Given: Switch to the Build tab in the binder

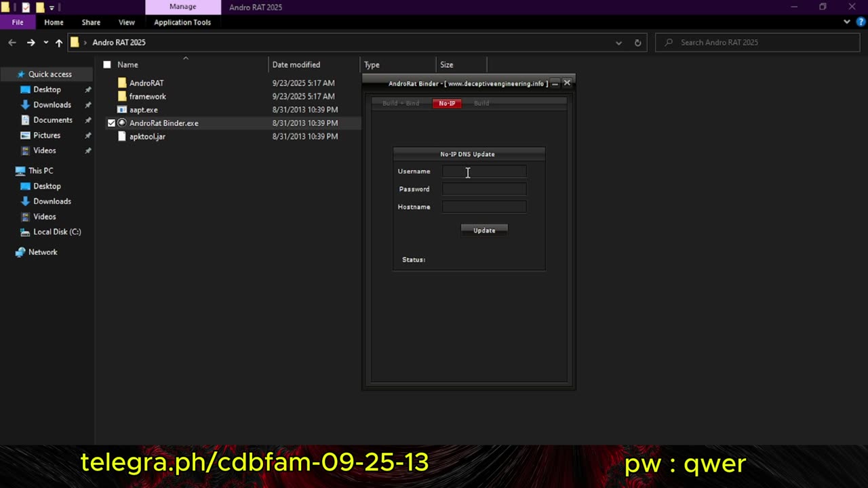Looking at the screenshot, I should coord(481,103).
